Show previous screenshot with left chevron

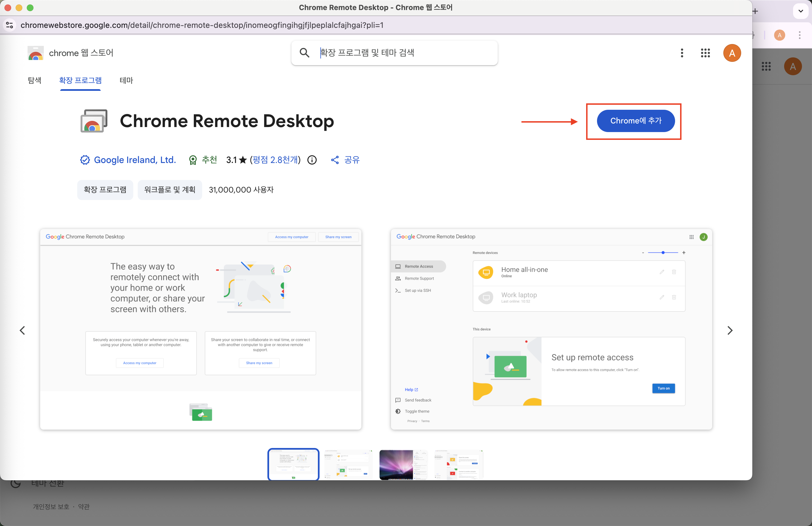(x=23, y=330)
